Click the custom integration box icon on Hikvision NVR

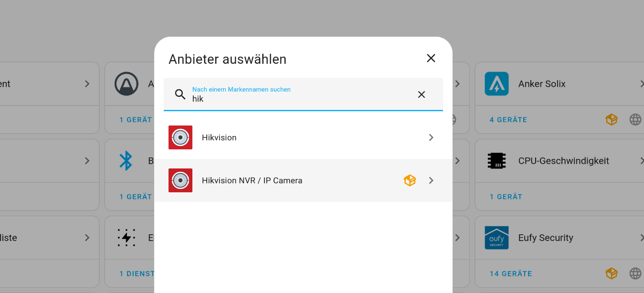(410, 180)
